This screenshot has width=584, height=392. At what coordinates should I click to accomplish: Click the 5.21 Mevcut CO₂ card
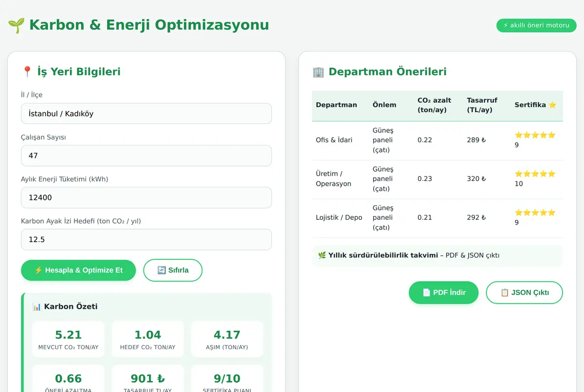pos(68,339)
